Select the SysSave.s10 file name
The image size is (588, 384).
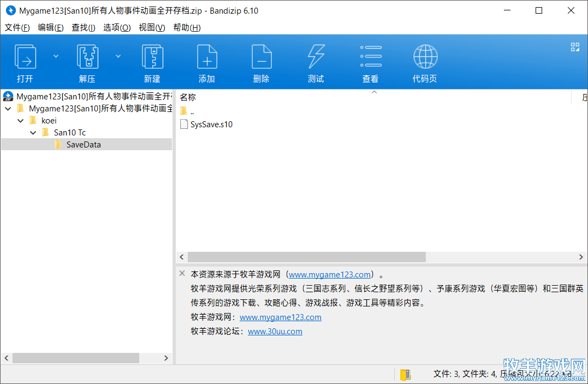tap(211, 124)
